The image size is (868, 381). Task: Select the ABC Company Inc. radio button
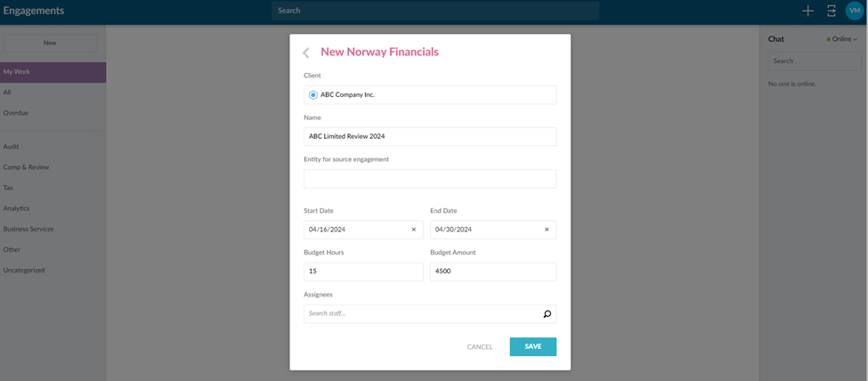click(x=313, y=95)
